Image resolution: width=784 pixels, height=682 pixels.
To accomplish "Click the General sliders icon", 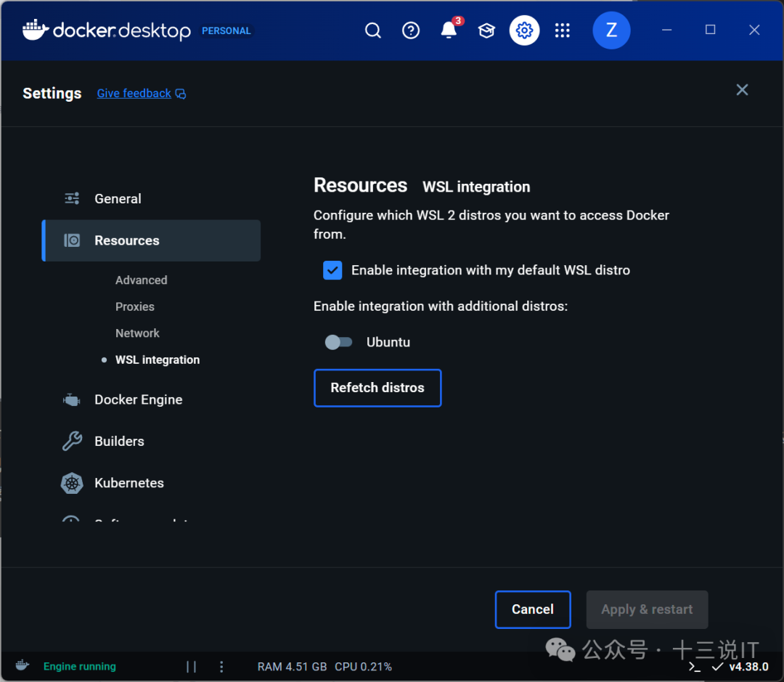I will pos(72,199).
